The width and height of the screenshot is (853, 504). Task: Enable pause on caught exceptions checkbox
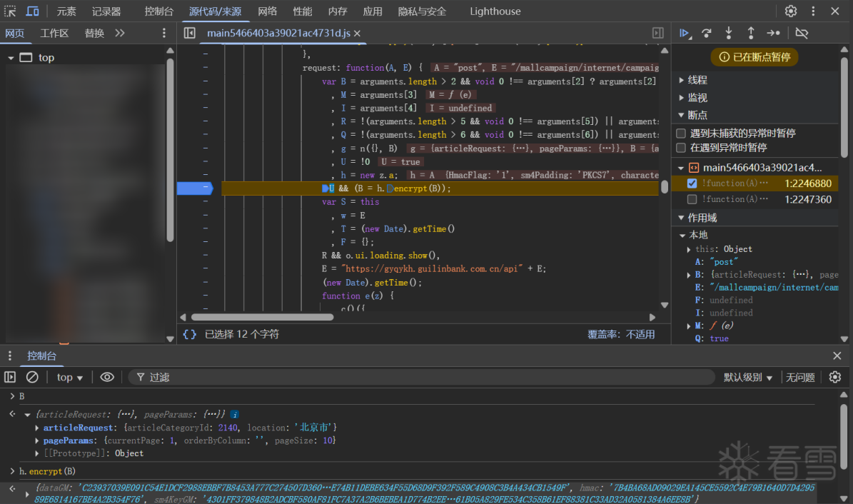click(x=681, y=148)
